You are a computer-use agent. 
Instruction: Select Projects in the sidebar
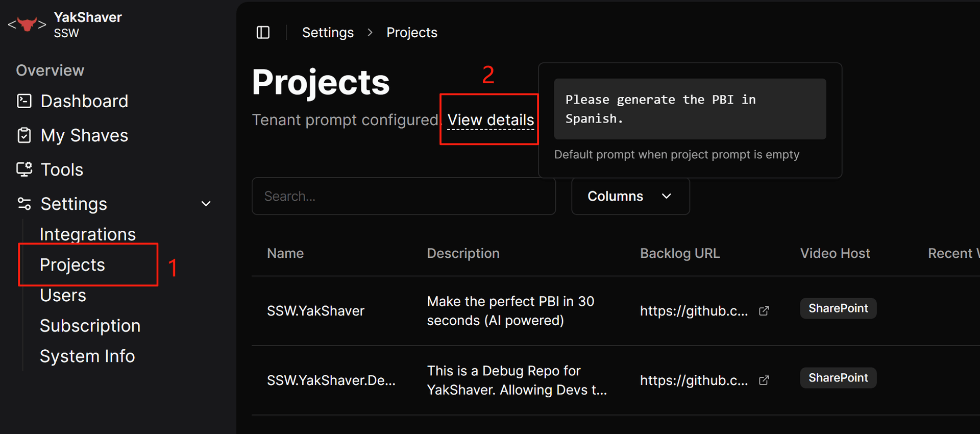point(72,265)
